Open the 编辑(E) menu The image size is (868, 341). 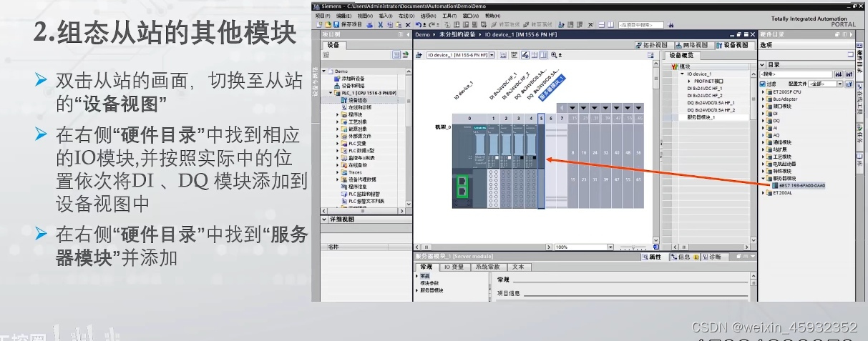344,16
